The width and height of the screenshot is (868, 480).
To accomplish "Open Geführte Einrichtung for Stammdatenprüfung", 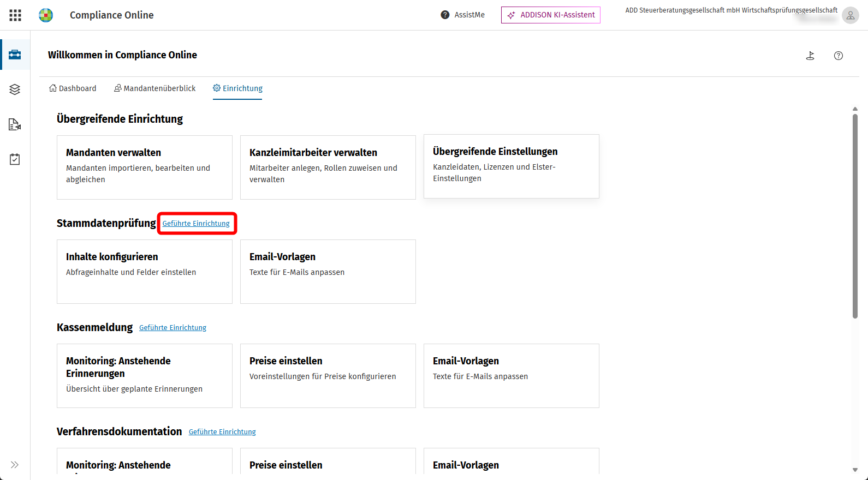I will point(196,224).
